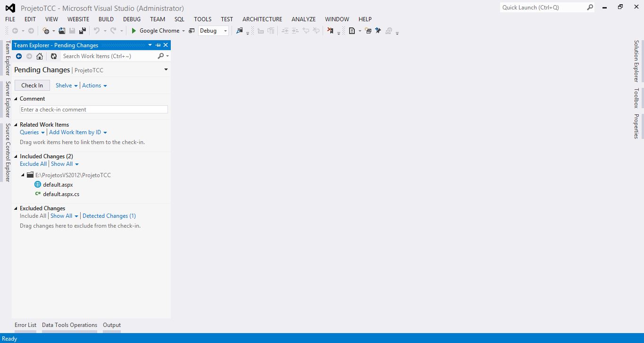Open the SQL menu

tap(179, 19)
